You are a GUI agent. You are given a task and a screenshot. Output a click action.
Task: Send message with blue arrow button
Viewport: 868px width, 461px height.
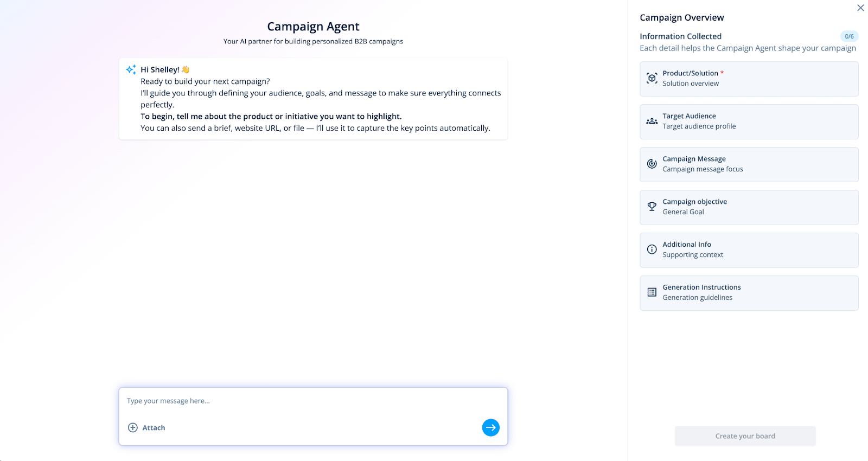click(490, 427)
